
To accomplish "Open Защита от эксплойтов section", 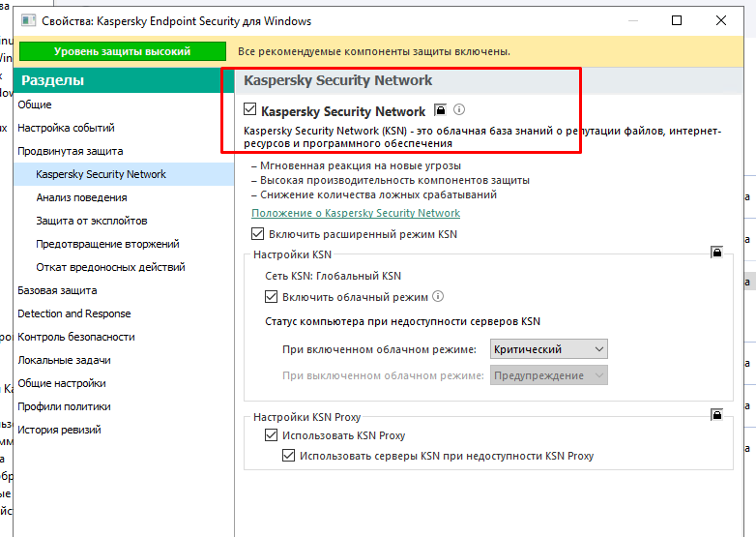I will tap(124, 221).
